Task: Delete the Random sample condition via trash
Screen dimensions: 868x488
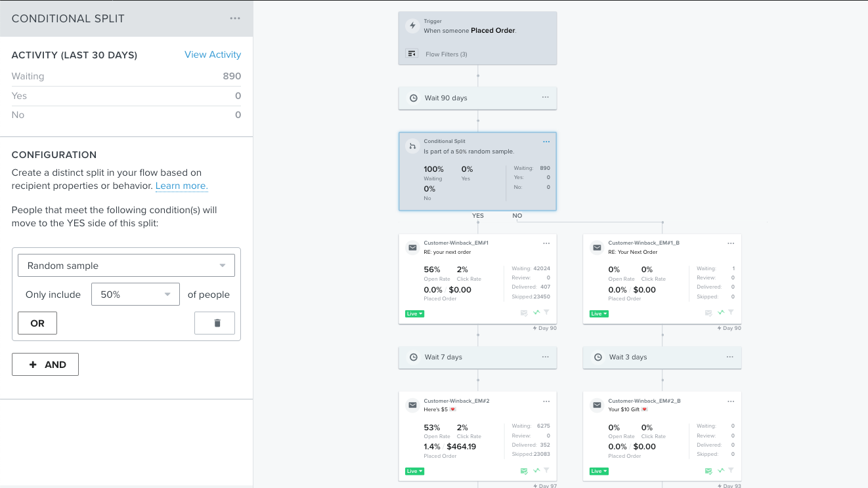Action: click(x=215, y=323)
